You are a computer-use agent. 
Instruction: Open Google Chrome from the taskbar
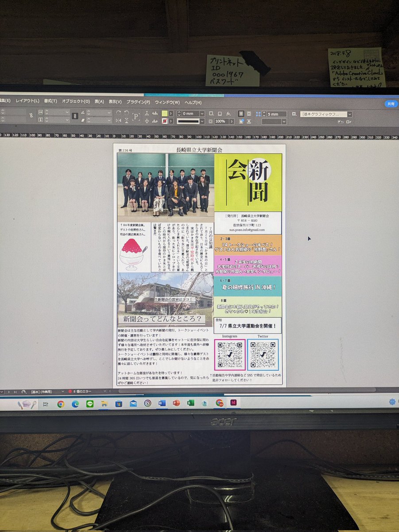coord(61,403)
